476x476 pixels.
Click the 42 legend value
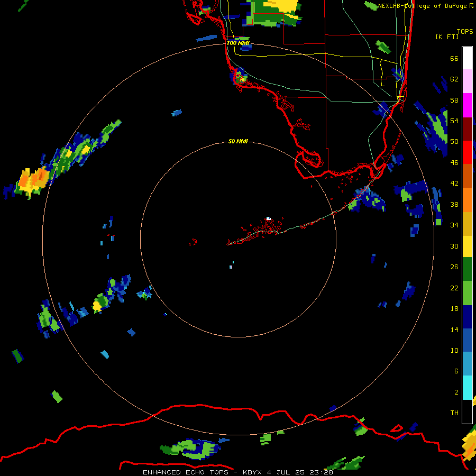coord(454,184)
